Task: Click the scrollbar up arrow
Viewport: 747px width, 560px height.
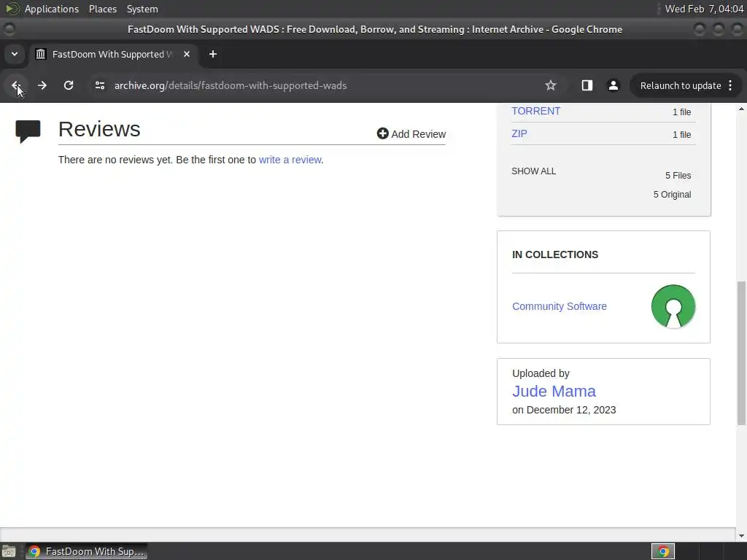Action: 741,109
